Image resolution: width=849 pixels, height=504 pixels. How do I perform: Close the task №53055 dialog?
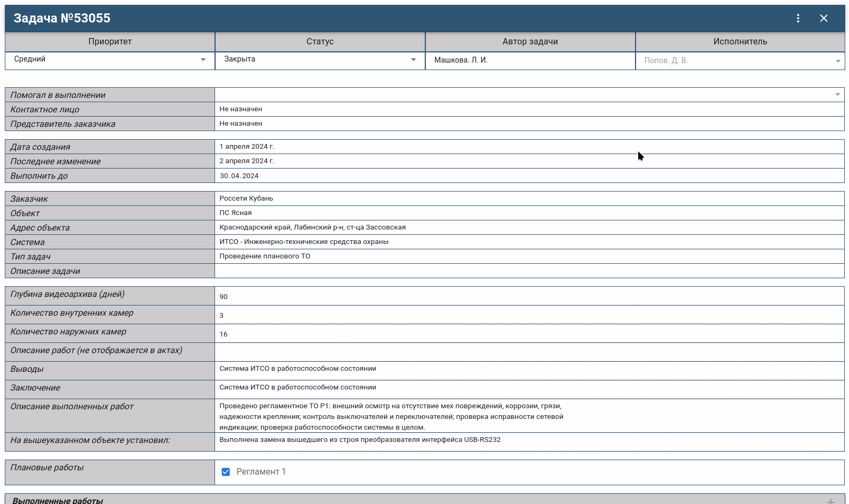pyautogui.click(x=823, y=18)
